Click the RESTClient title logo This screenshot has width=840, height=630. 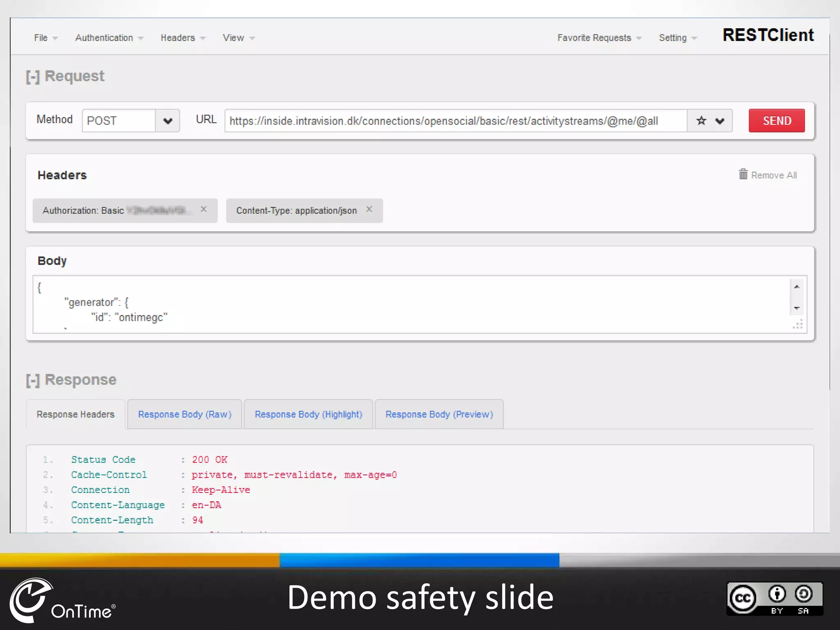pos(768,35)
